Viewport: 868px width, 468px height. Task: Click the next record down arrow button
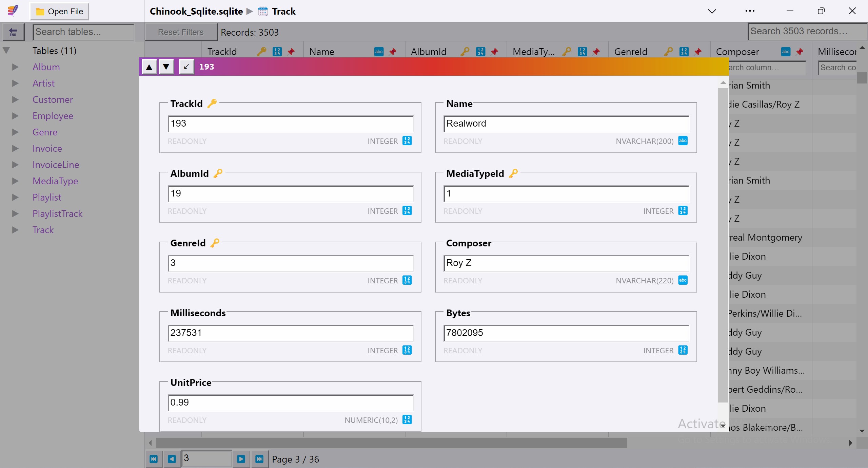[166, 67]
